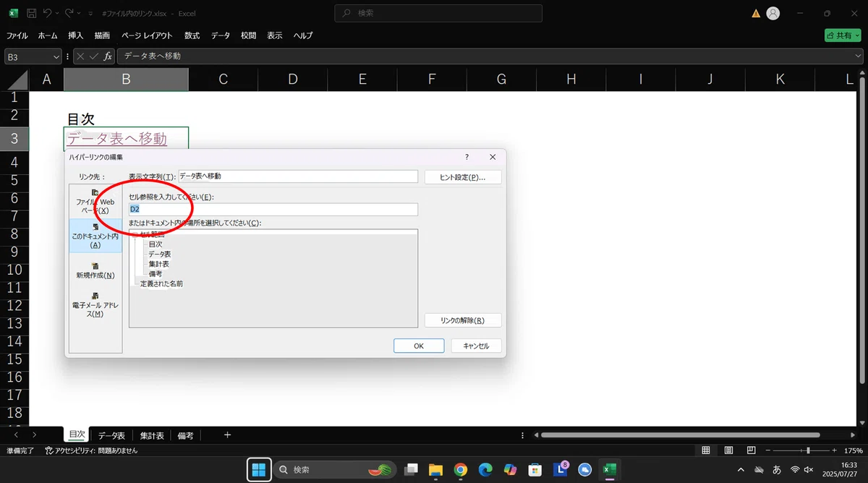Image resolution: width=868 pixels, height=483 pixels.
Task: Click the データ表へ移動 hyperlink in cell B3
Action: click(117, 138)
